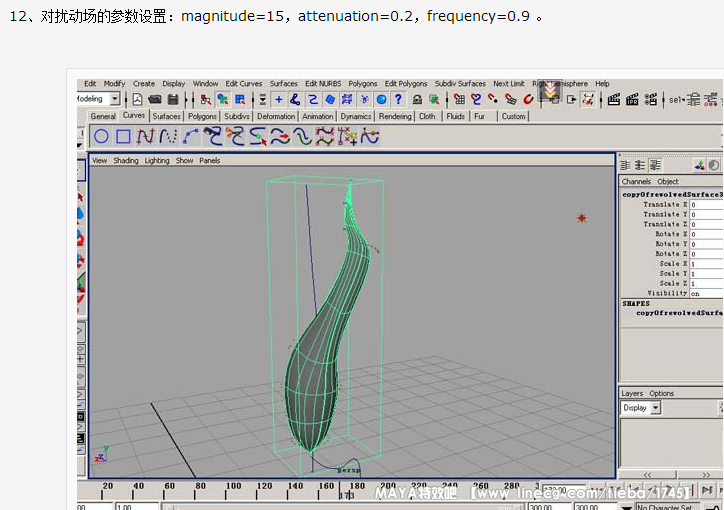Open the Shading menu in viewport panel
The width and height of the screenshot is (724, 510).
(126, 161)
